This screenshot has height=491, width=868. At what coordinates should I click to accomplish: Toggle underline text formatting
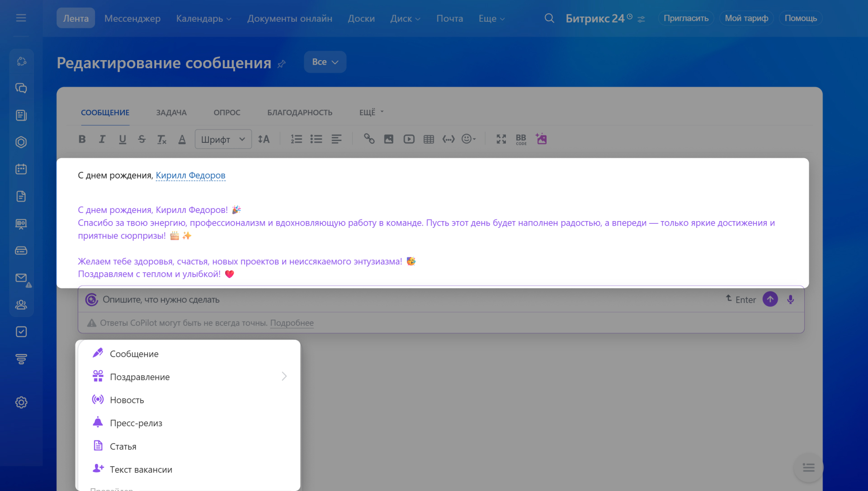point(122,139)
